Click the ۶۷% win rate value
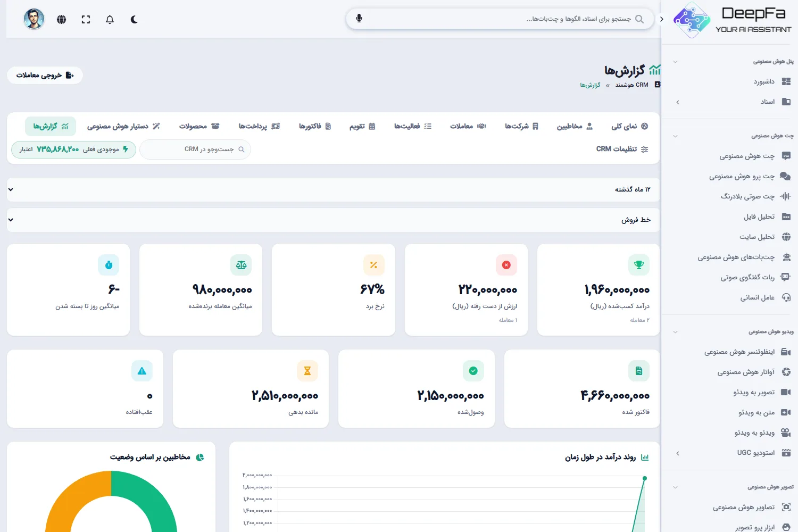The height and width of the screenshot is (532, 798). click(372, 289)
